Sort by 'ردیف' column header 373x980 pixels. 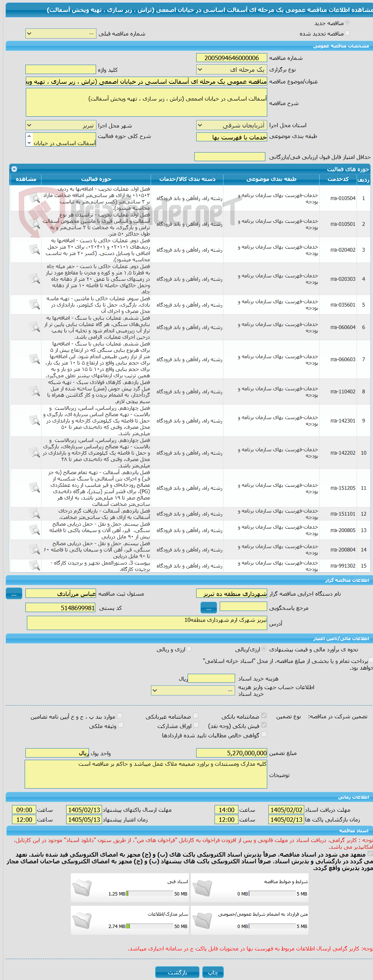[363, 179]
